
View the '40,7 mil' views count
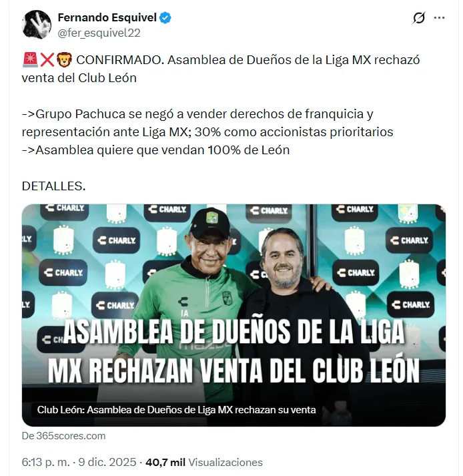click(x=165, y=463)
